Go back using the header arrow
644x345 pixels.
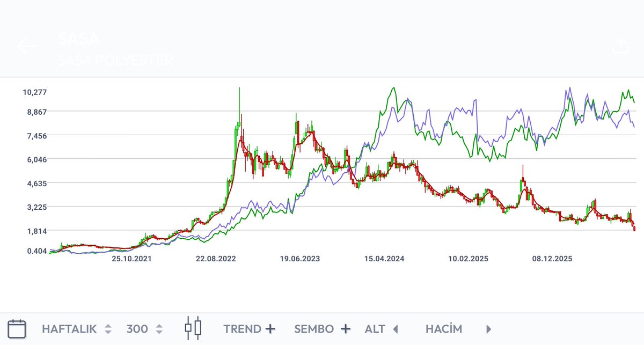27,46
